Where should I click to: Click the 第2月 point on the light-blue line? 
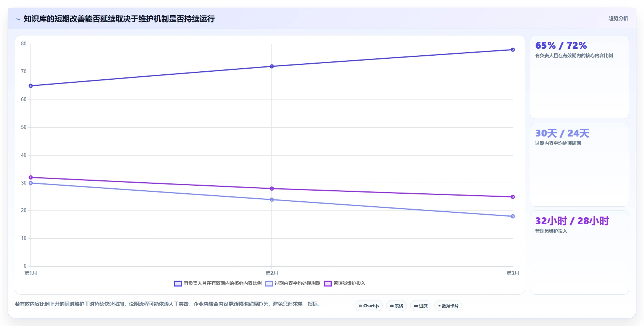pos(272,200)
